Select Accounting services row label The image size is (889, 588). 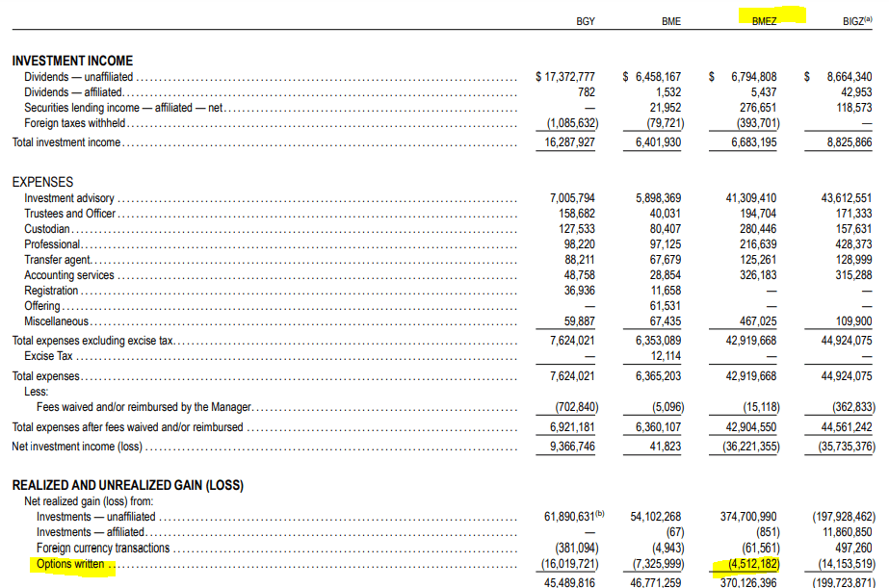[69, 274]
